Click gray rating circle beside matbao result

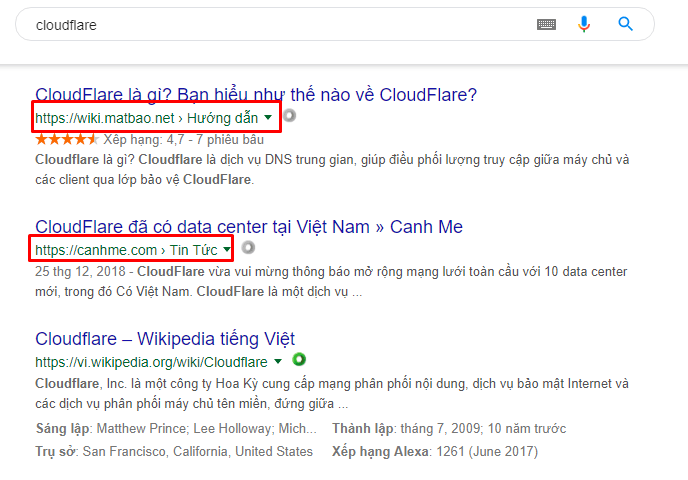[x=290, y=116]
